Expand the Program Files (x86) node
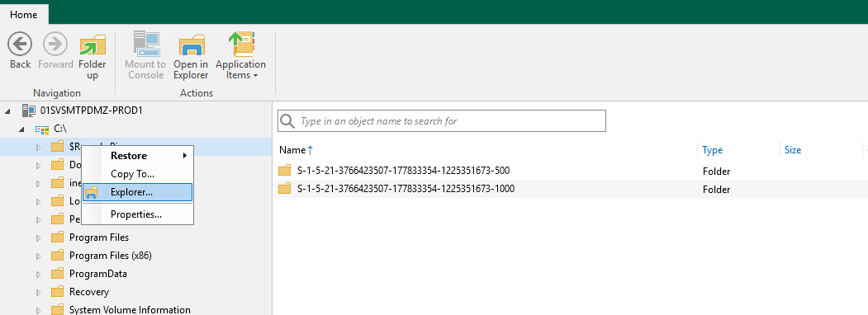Image resolution: width=868 pixels, height=315 pixels. pos(38,256)
